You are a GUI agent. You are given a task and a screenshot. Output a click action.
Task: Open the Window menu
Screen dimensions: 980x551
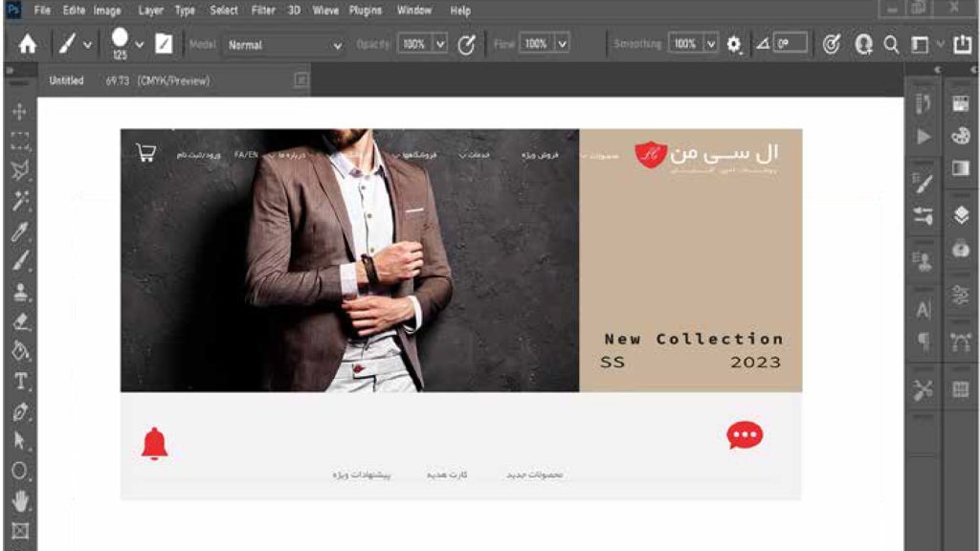[414, 11]
